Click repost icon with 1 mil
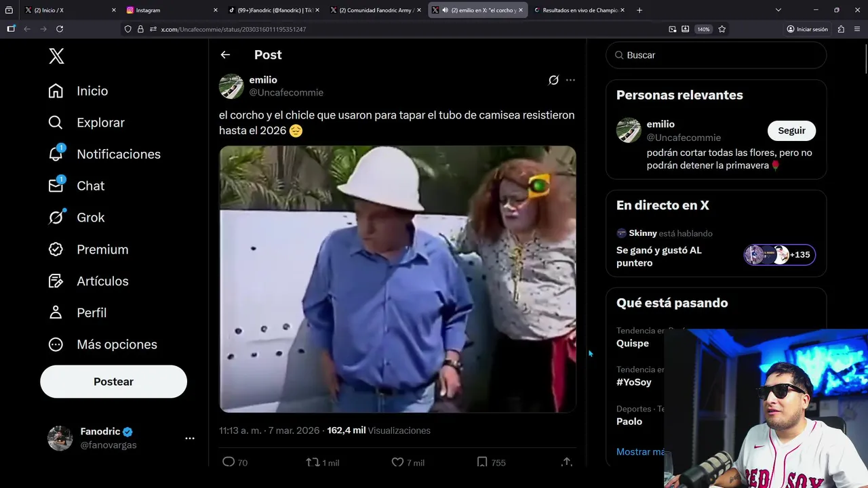Image resolution: width=868 pixels, height=488 pixels. (323, 462)
